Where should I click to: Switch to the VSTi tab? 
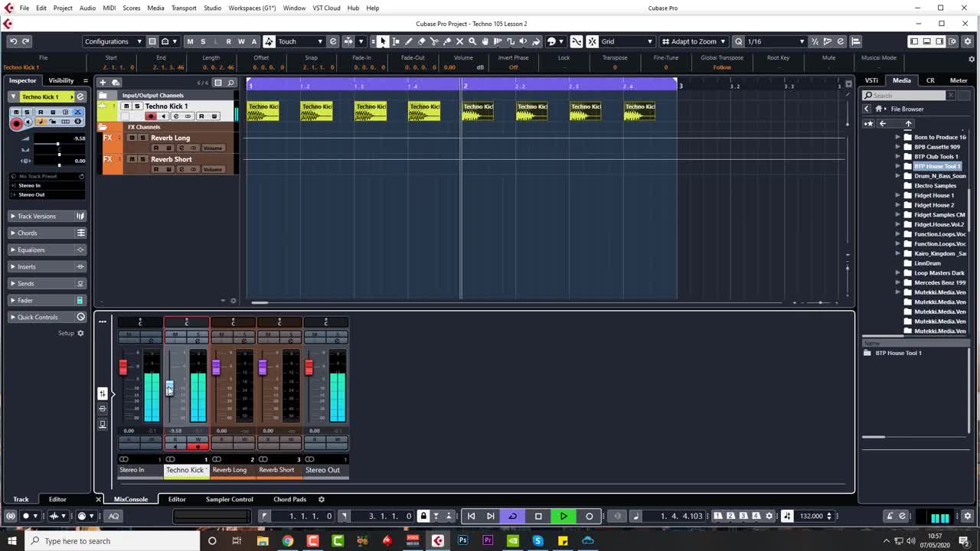871,80
